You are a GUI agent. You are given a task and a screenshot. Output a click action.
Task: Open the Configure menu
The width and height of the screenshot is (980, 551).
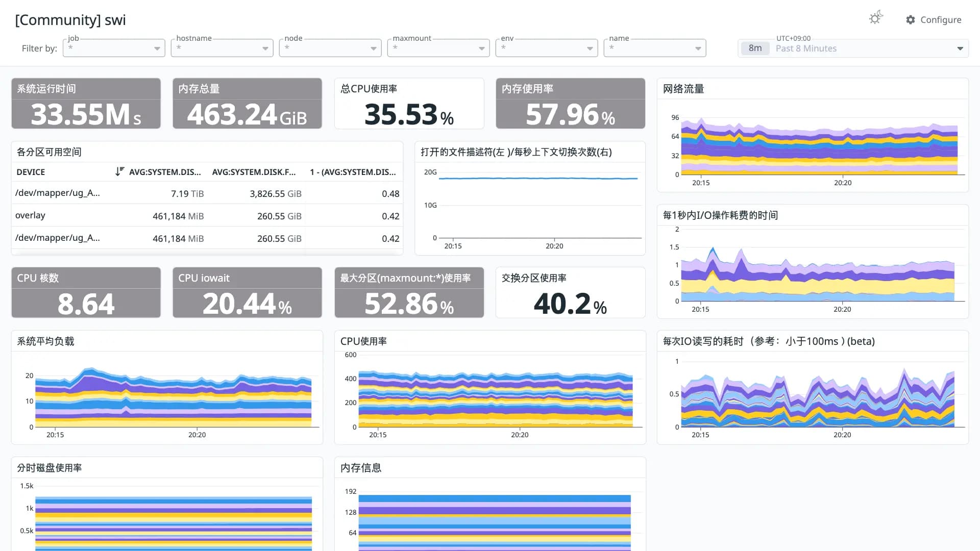click(x=934, y=20)
